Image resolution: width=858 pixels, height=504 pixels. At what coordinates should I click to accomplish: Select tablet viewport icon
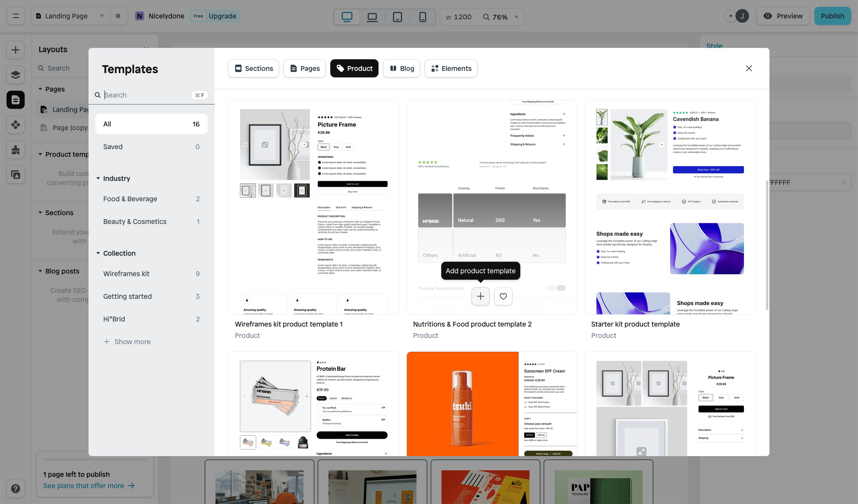[x=398, y=17]
